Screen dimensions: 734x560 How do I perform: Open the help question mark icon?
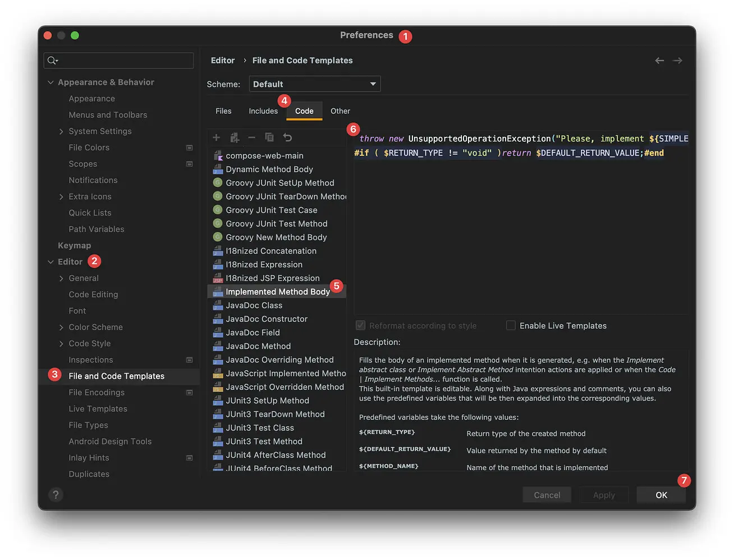(x=55, y=495)
